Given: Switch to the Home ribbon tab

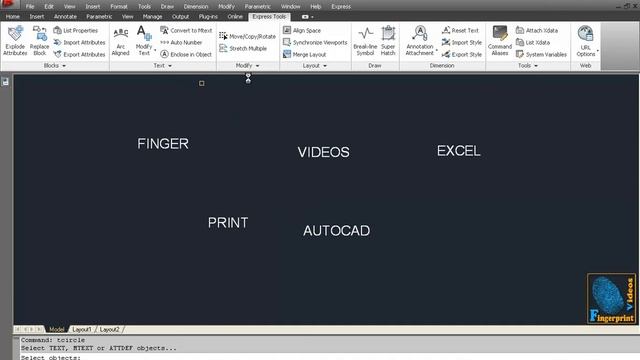Looking at the screenshot, I should [13, 17].
